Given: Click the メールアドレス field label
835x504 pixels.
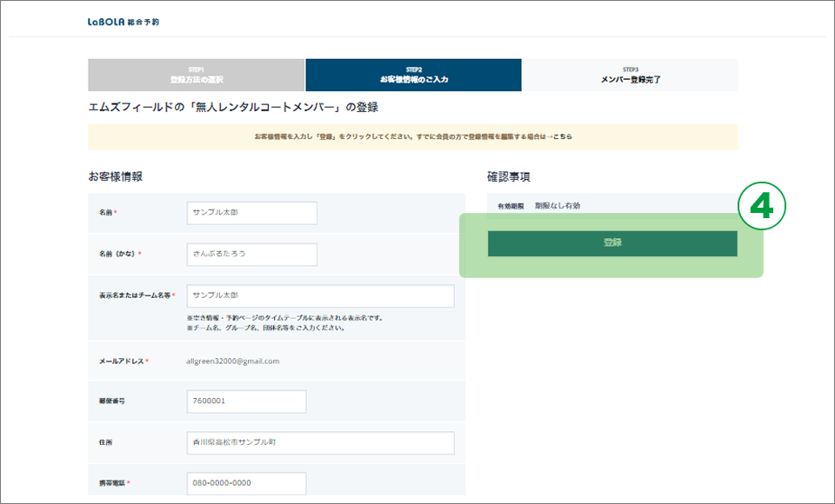Looking at the screenshot, I should (123, 361).
